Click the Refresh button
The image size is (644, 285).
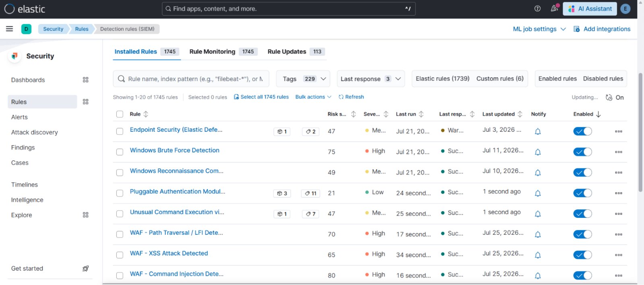(x=351, y=97)
